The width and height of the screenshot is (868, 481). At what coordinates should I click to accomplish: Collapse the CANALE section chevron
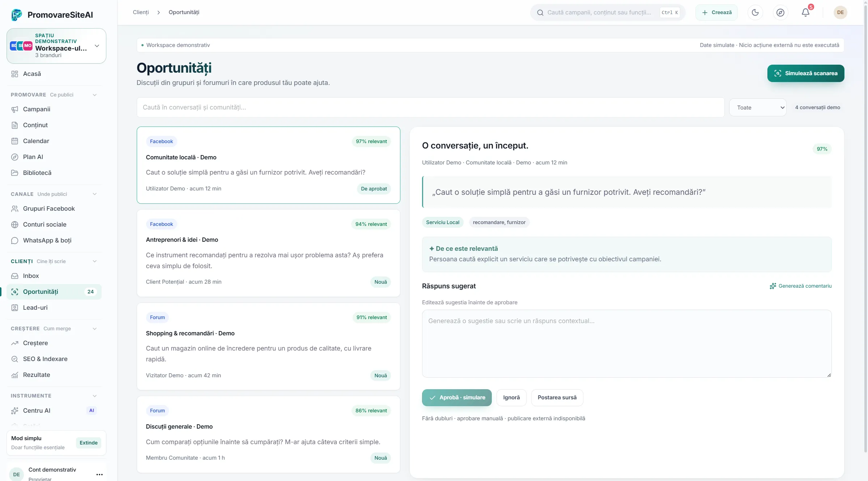pos(95,194)
